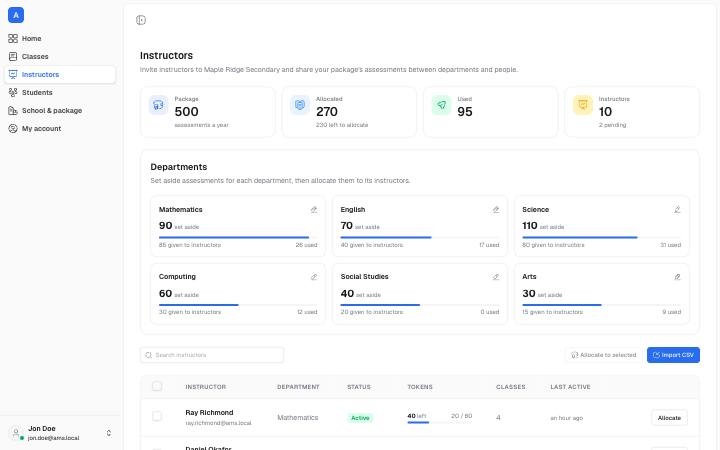The width and height of the screenshot is (720, 450).
Task: Edit the Arts department allocation
Action: click(x=677, y=277)
